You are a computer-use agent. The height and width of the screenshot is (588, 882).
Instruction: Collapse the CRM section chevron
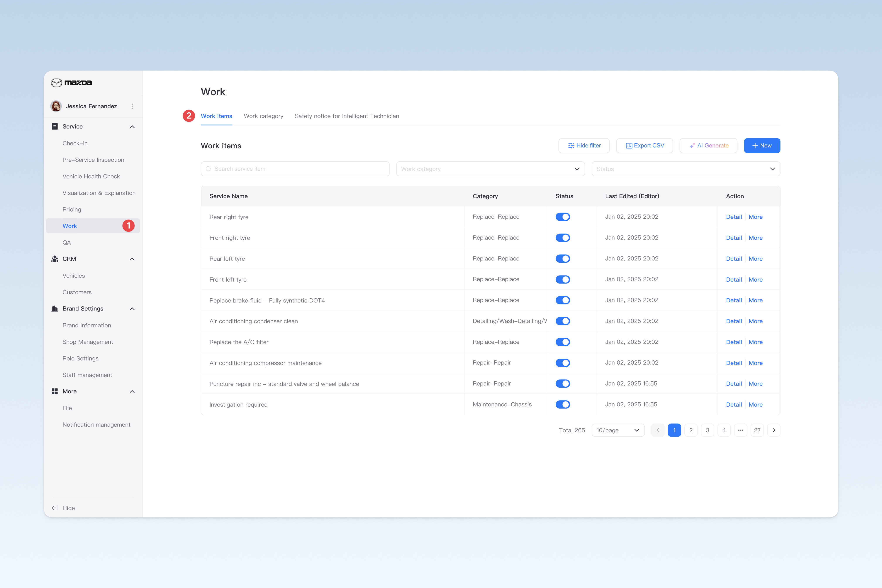[132, 259]
